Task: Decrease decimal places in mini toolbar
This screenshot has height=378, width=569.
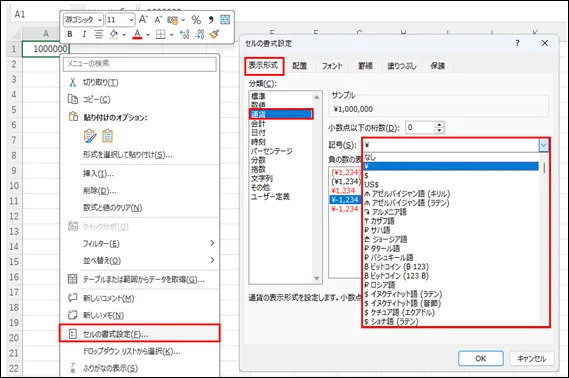Action: coord(199,34)
